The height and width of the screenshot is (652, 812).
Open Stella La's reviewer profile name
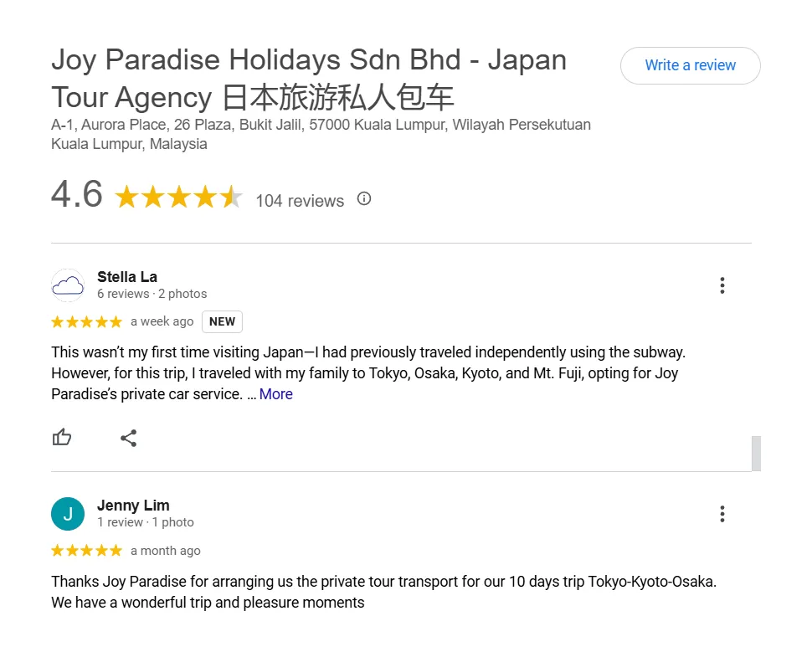(127, 277)
